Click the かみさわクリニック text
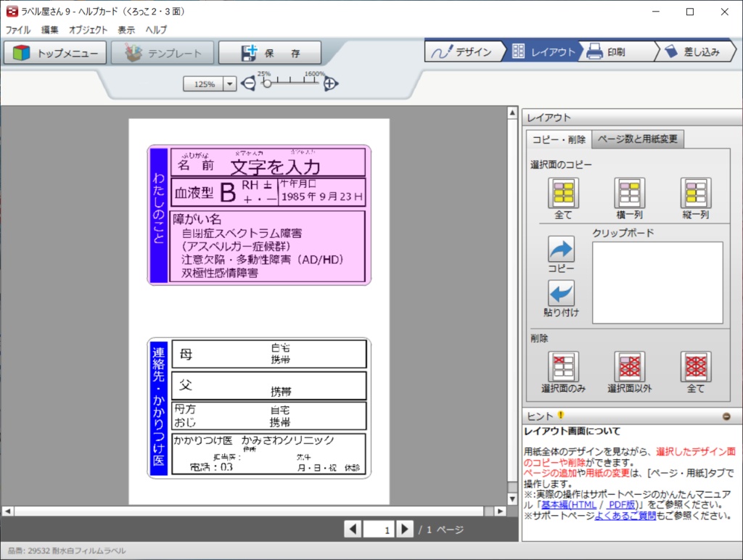743x560 pixels. (x=287, y=440)
